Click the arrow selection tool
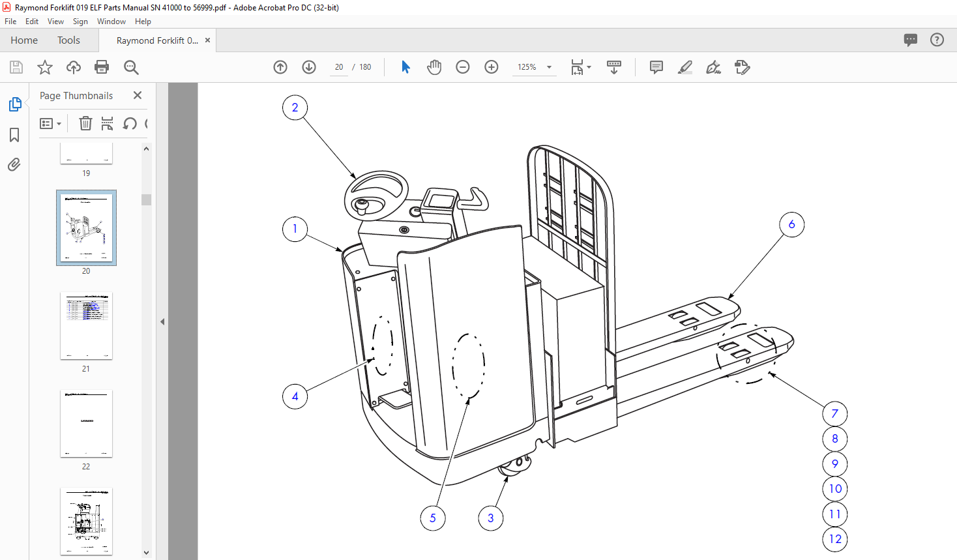This screenshot has height=560, width=957. [405, 67]
